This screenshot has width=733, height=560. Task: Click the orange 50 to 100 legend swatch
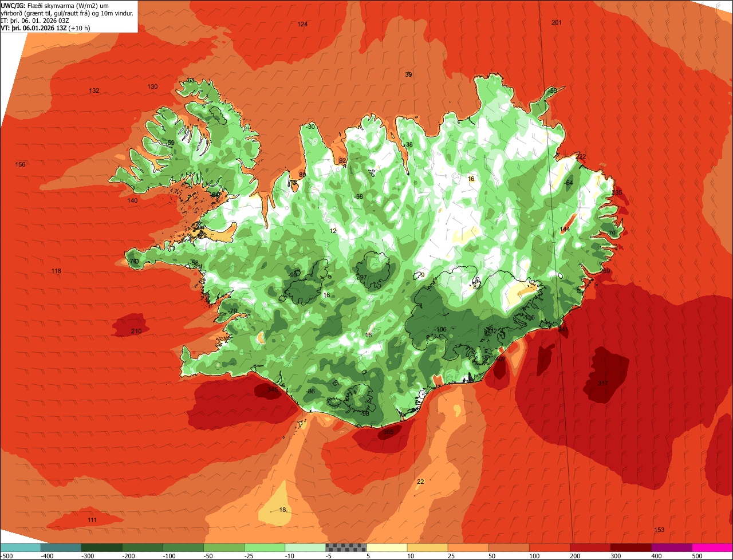point(510,547)
